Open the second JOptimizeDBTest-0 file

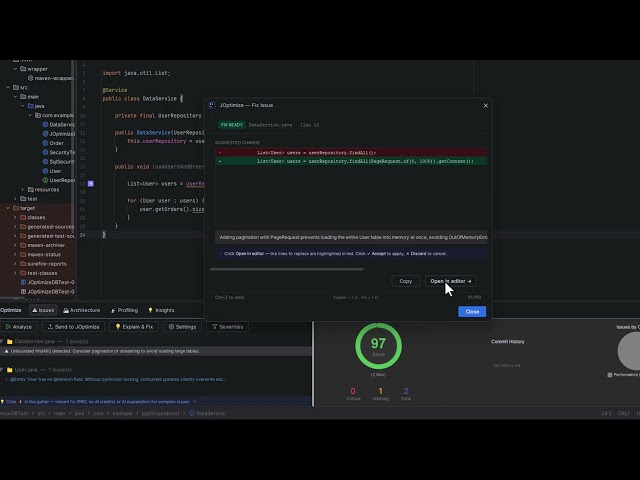click(x=47, y=291)
